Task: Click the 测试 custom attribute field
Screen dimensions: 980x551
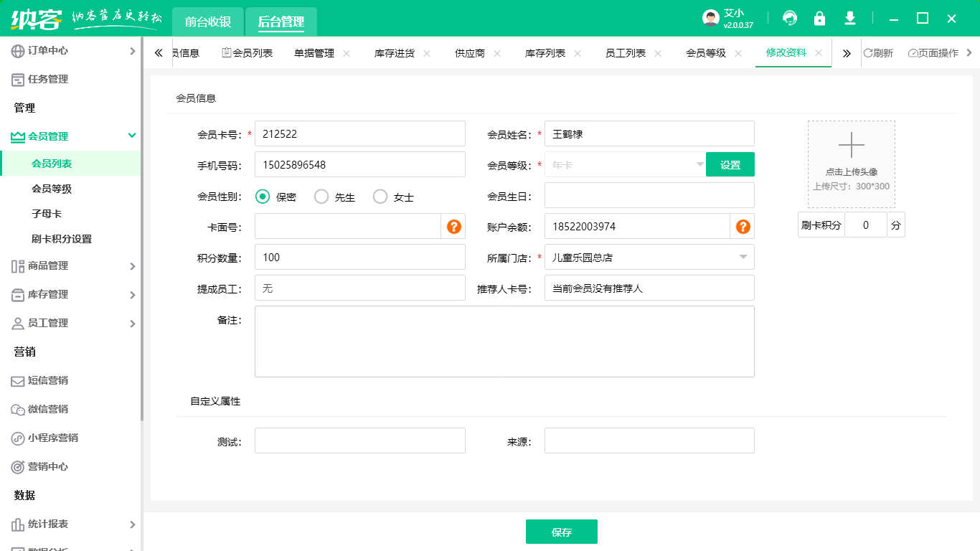Action: pos(360,441)
